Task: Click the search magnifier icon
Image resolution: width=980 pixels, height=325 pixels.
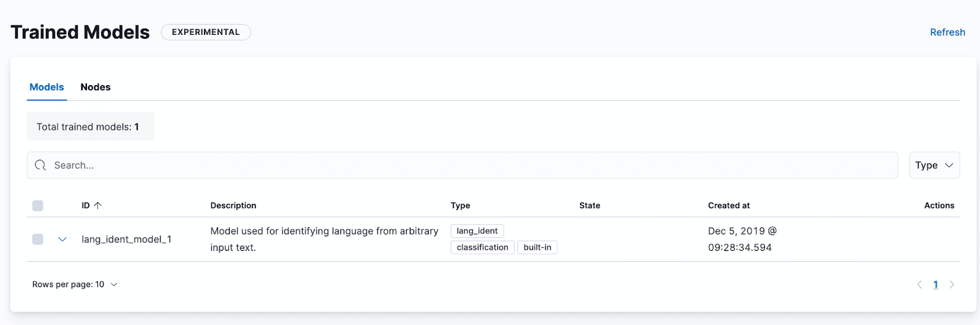Action: pos(40,165)
